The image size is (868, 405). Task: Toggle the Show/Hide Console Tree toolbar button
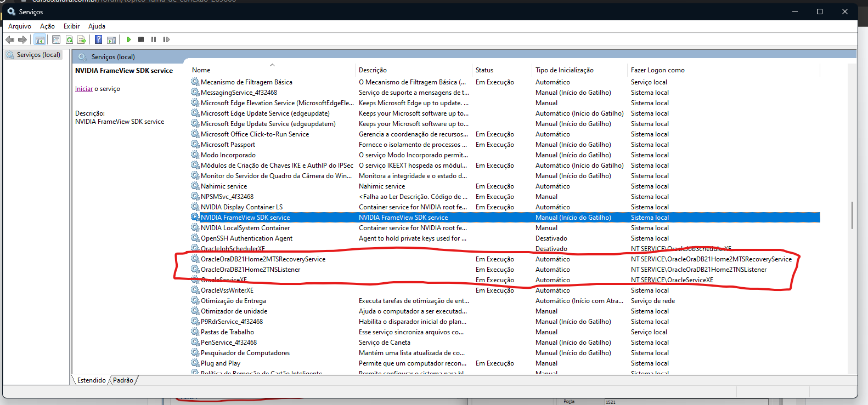tap(40, 39)
